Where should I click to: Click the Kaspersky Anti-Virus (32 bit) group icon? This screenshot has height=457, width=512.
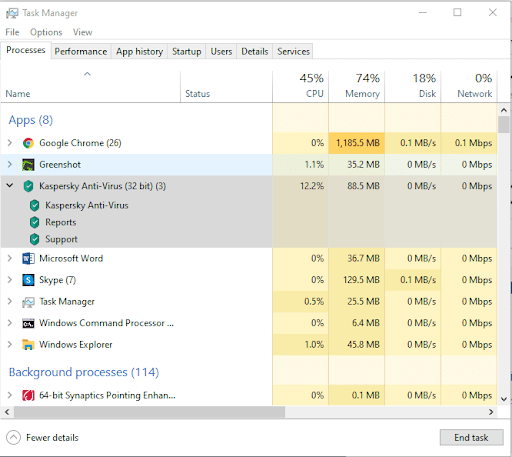tap(28, 186)
